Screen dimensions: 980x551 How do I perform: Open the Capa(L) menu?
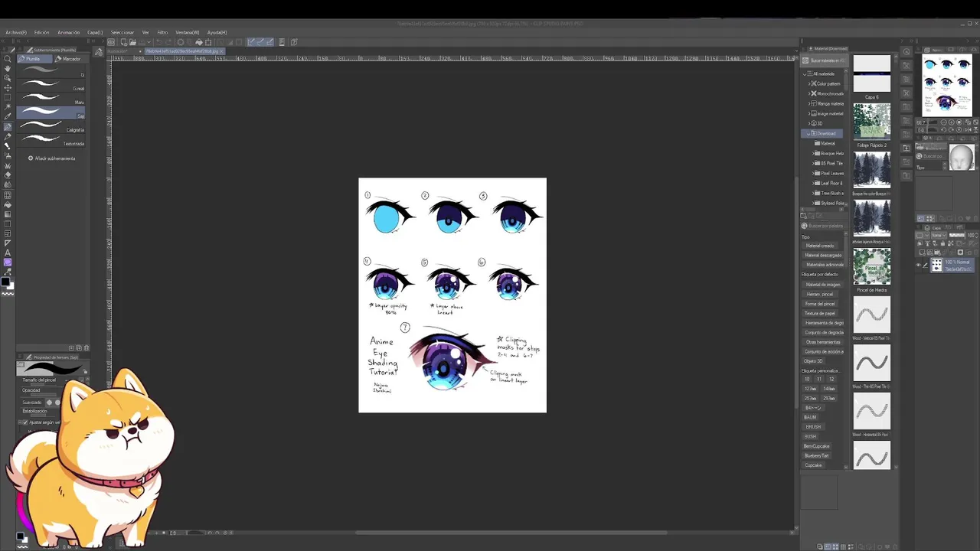coord(95,32)
